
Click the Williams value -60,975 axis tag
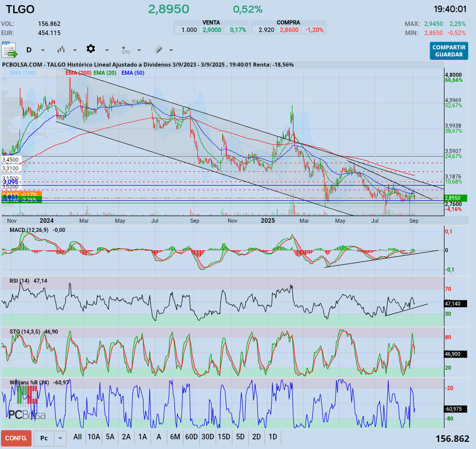[x=456, y=409]
